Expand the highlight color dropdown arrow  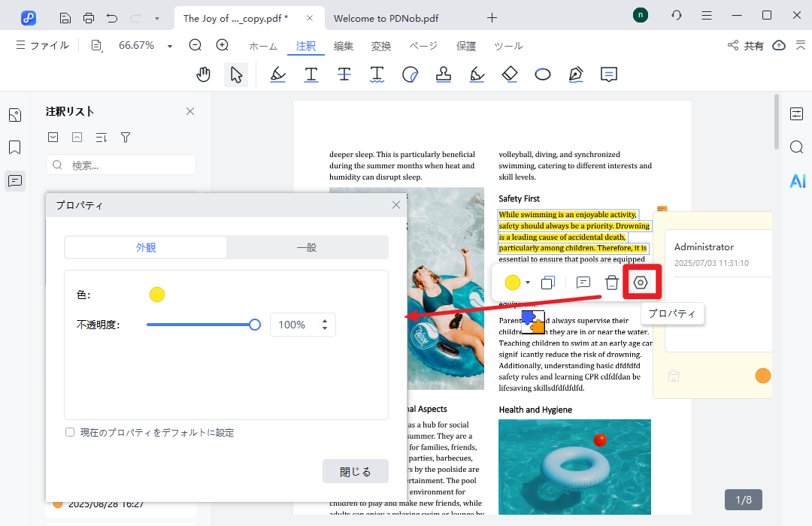528,283
